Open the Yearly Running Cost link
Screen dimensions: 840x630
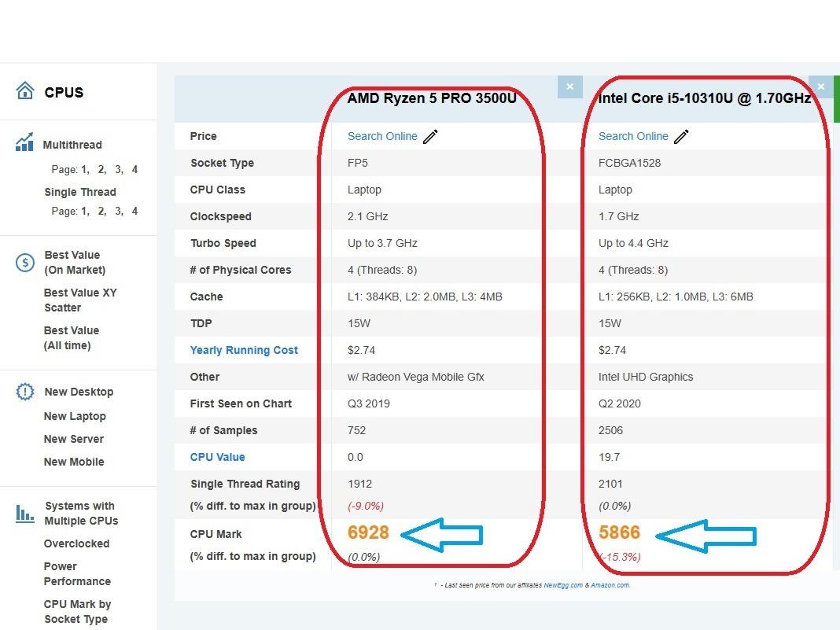click(x=244, y=350)
